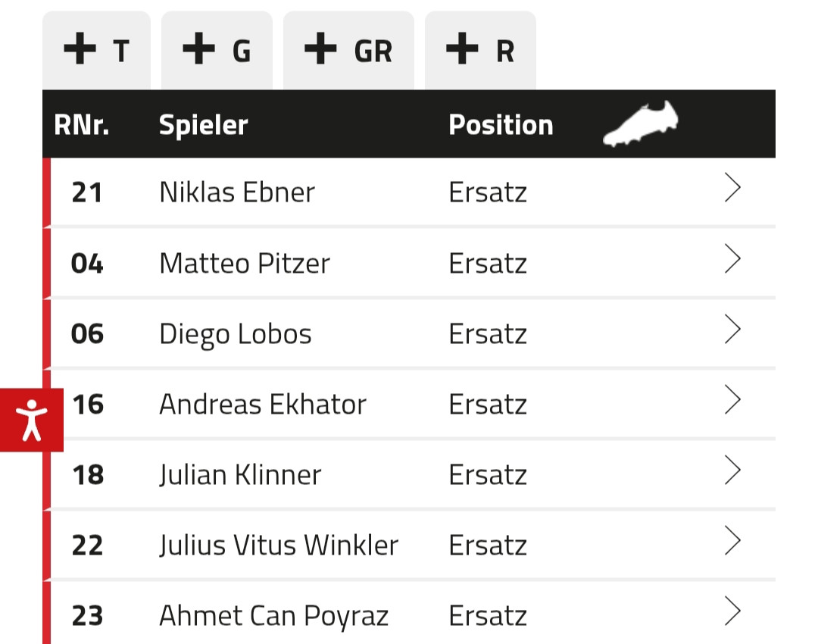Click the red accessibility figure icon
This screenshot has height=644, width=818.
click(31, 419)
